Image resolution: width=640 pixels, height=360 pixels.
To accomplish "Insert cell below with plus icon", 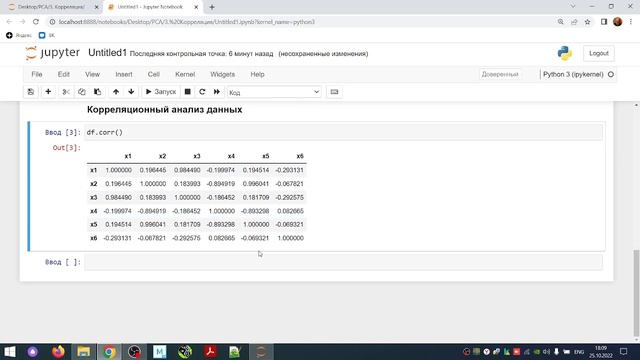I will (48, 92).
